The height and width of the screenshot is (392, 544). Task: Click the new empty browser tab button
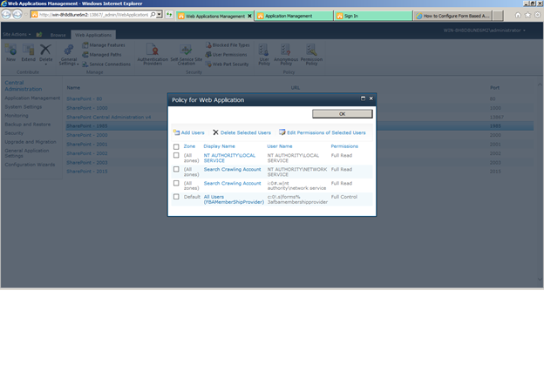498,16
